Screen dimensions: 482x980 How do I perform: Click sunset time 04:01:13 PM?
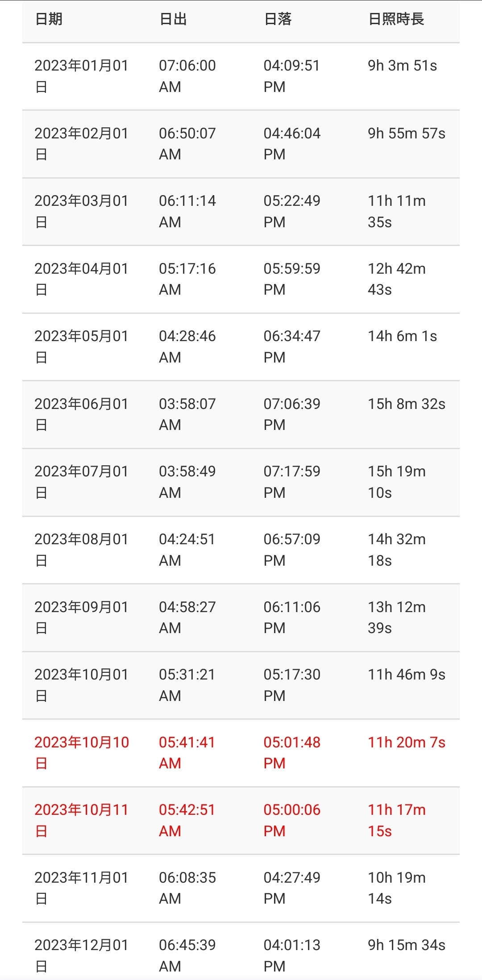pos(292,955)
